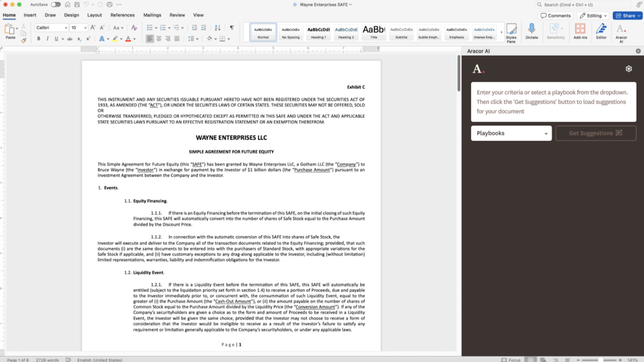This screenshot has height=362, width=644.
Task: Switch to the References tab
Action: 122,15
